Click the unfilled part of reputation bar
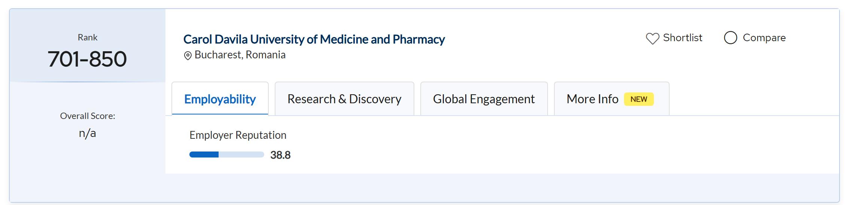Viewport: 868px width, 205px height. click(241, 154)
